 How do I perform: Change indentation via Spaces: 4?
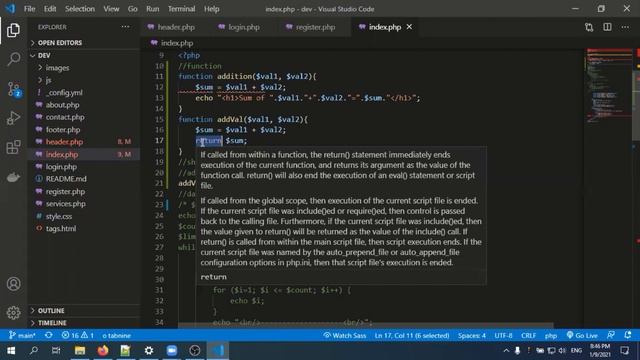[472, 336]
